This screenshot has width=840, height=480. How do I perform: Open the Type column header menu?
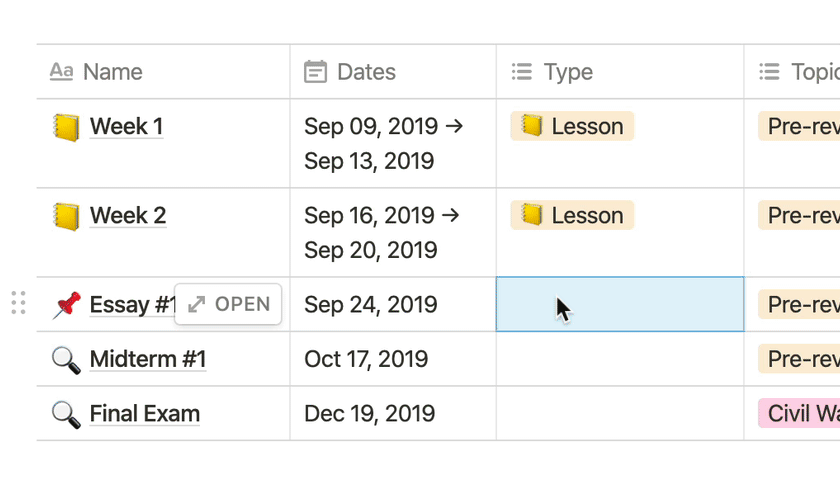[568, 72]
